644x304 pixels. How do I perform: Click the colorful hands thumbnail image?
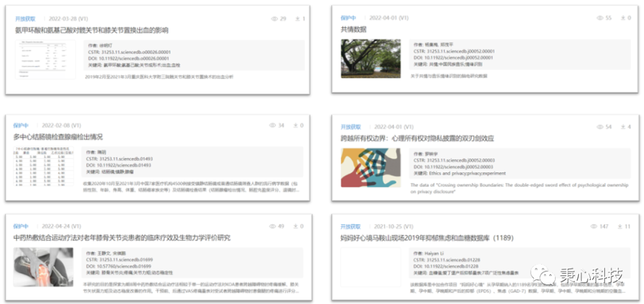pyautogui.click(x=370, y=167)
